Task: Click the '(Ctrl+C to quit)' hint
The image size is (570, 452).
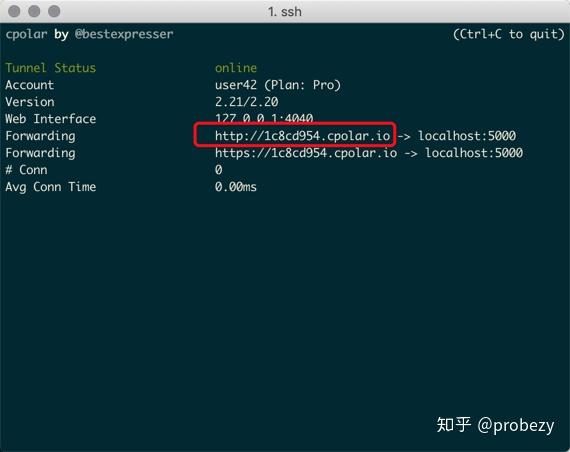Action: [x=509, y=34]
